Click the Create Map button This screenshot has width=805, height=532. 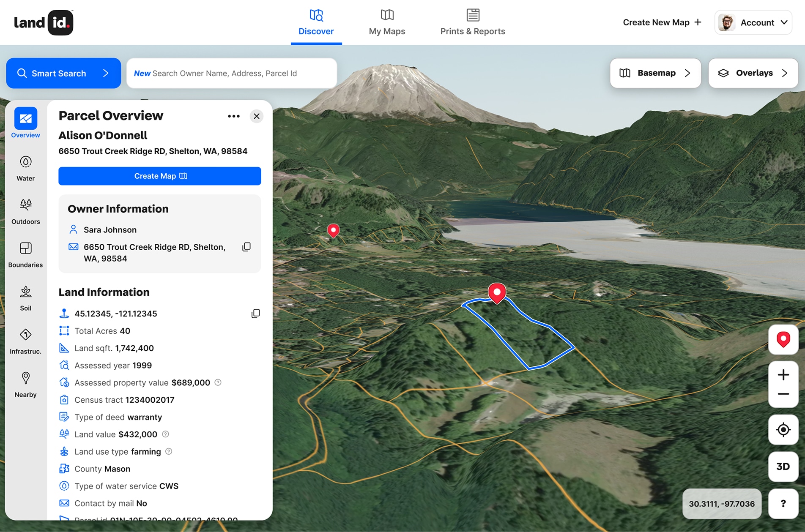160,176
